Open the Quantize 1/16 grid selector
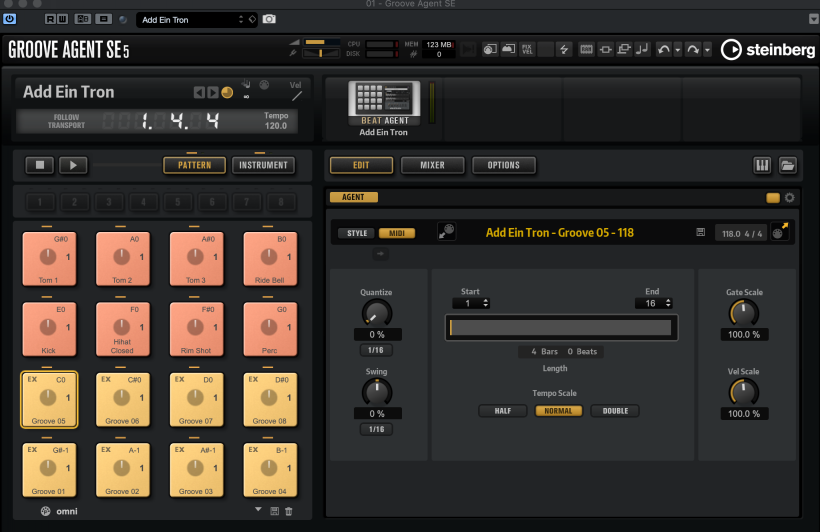Screen dimensions: 820x532 tap(375, 350)
